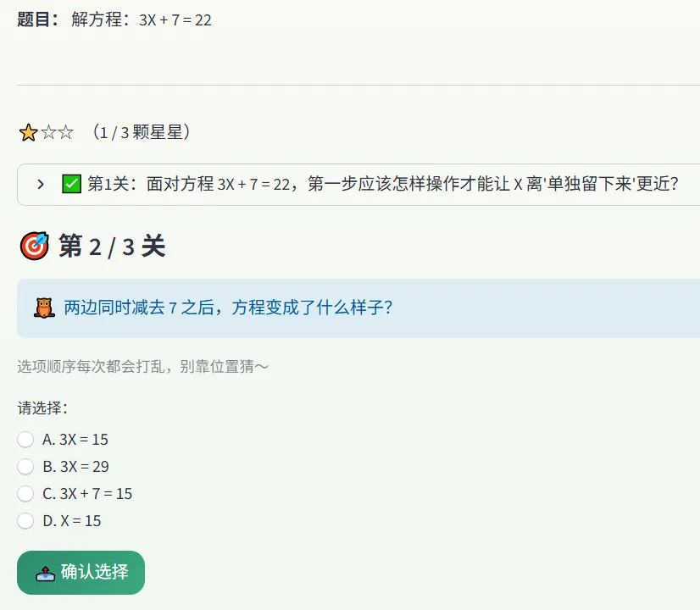Click the green checkmark icon beside 第1关

[71, 184]
